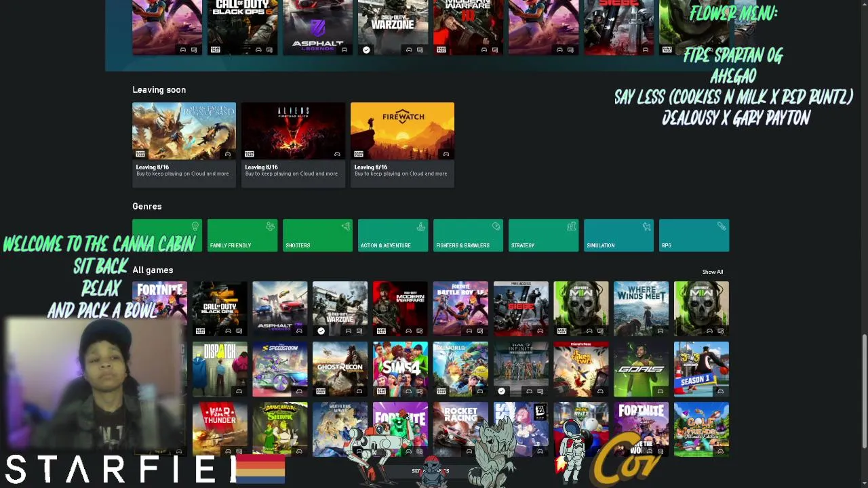The height and width of the screenshot is (488, 868).
Task: Open the It Takes Two game tile
Action: coord(580,369)
